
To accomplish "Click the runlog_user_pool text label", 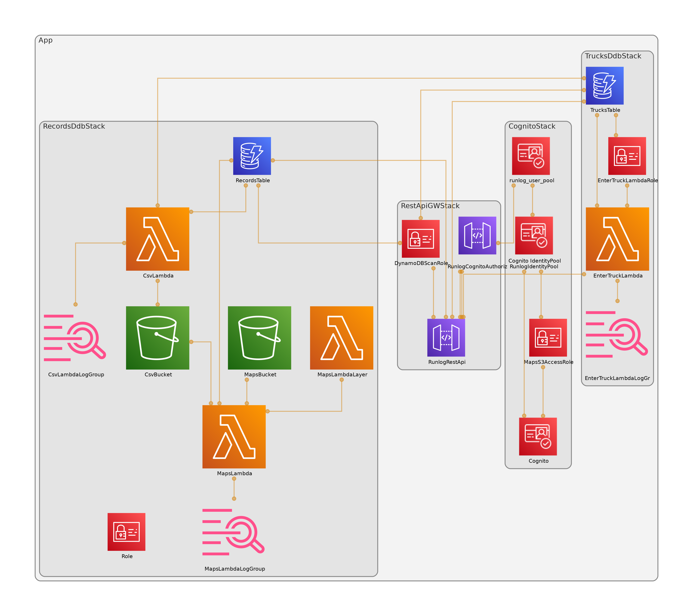I will pos(532,180).
